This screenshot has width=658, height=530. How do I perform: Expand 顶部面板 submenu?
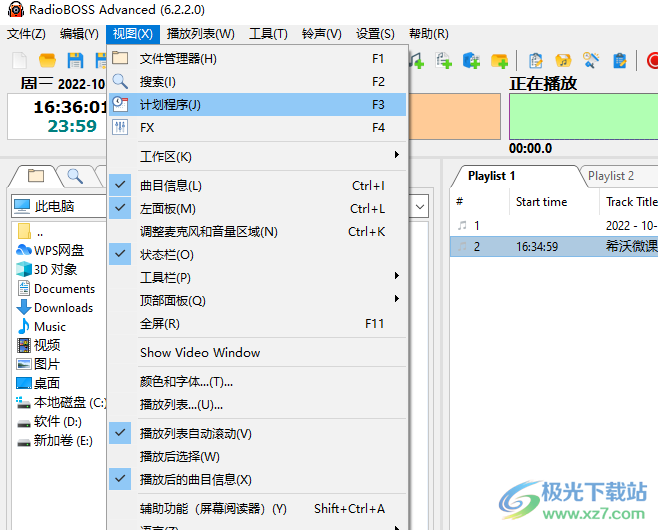pyautogui.click(x=257, y=300)
